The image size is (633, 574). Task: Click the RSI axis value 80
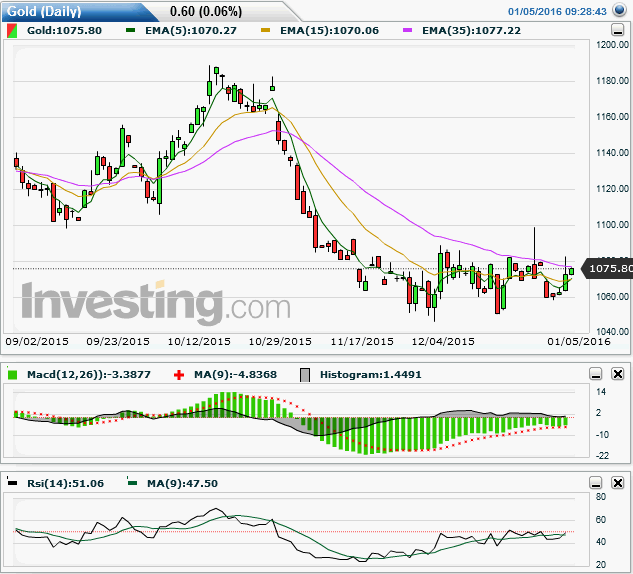point(601,496)
